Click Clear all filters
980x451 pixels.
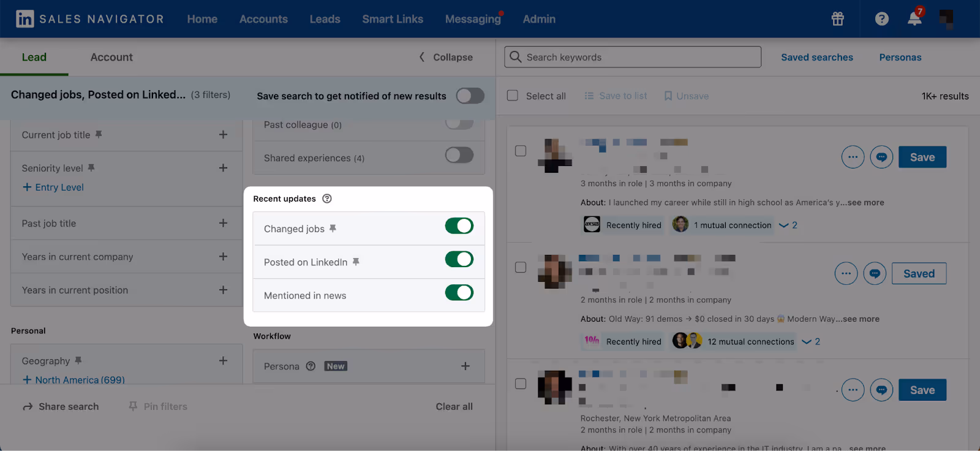coord(454,407)
